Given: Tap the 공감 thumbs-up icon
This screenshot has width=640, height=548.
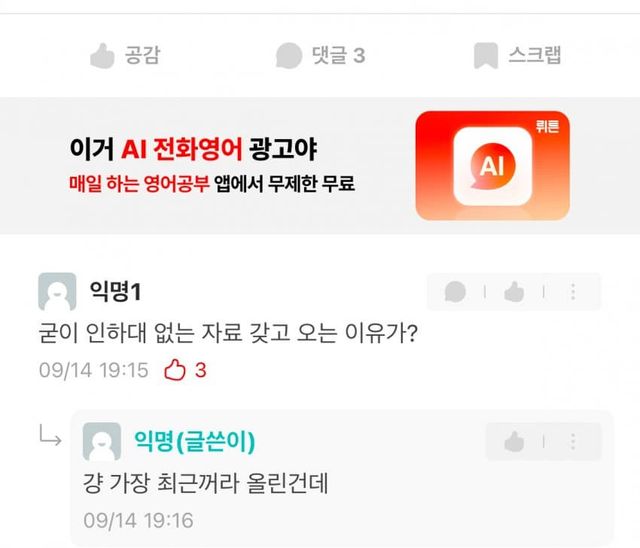Looking at the screenshot, I should (102, 56).
